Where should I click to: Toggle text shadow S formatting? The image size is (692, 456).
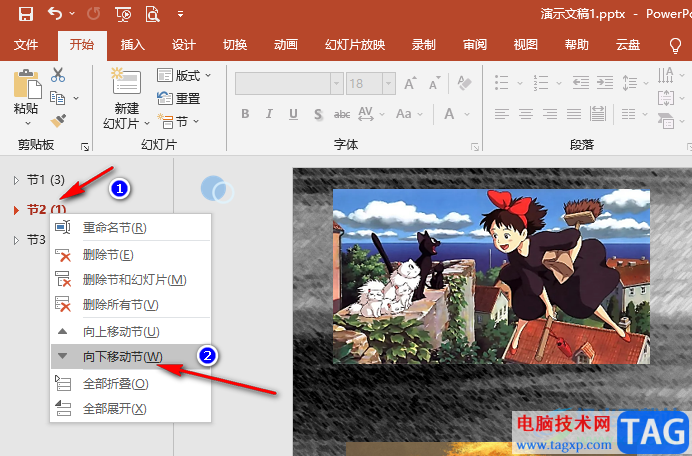click(318, 114)
